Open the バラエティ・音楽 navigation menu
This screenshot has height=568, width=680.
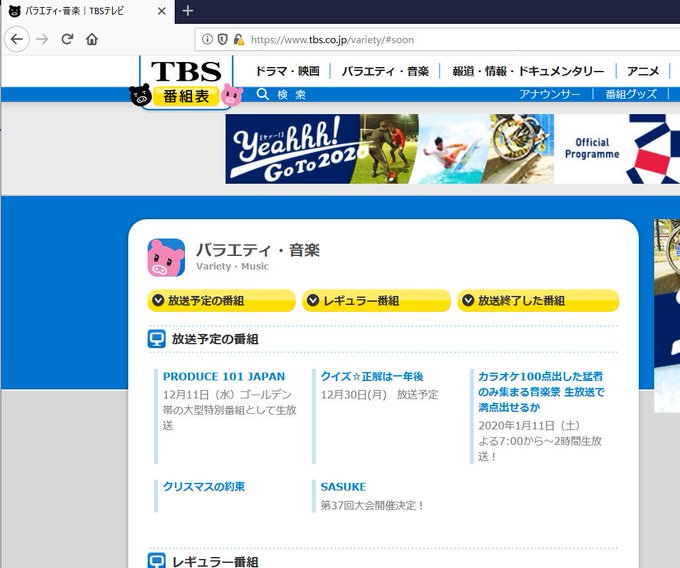coord(385,71)
